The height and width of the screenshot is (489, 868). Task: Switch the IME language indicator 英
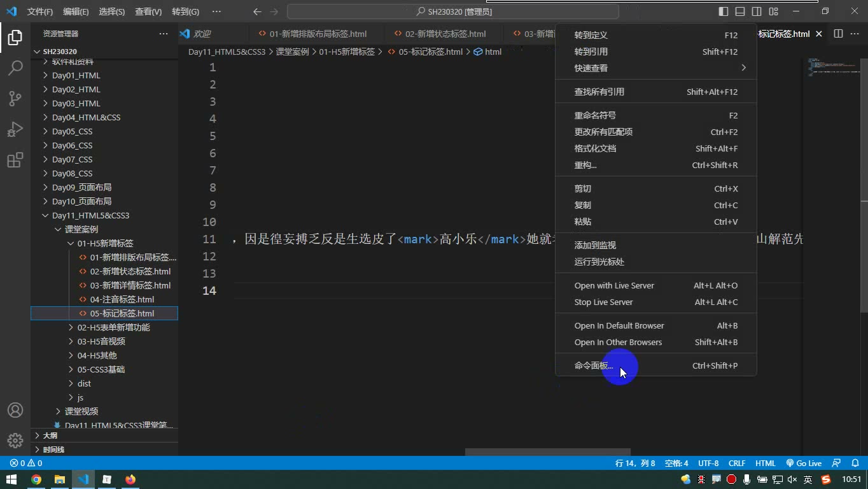808,479
